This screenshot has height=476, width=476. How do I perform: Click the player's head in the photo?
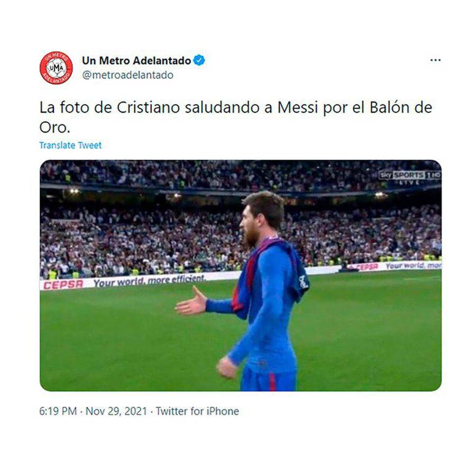coord(262,217)
